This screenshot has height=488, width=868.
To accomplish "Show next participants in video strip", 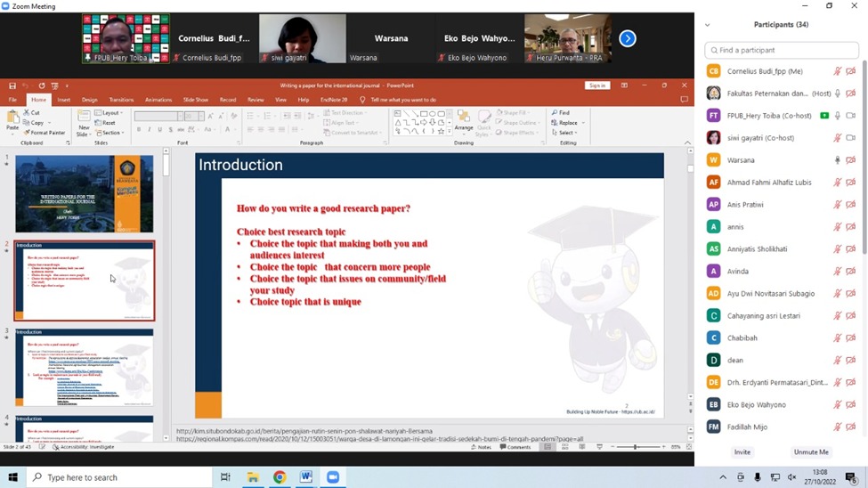I will coord(628,38).
